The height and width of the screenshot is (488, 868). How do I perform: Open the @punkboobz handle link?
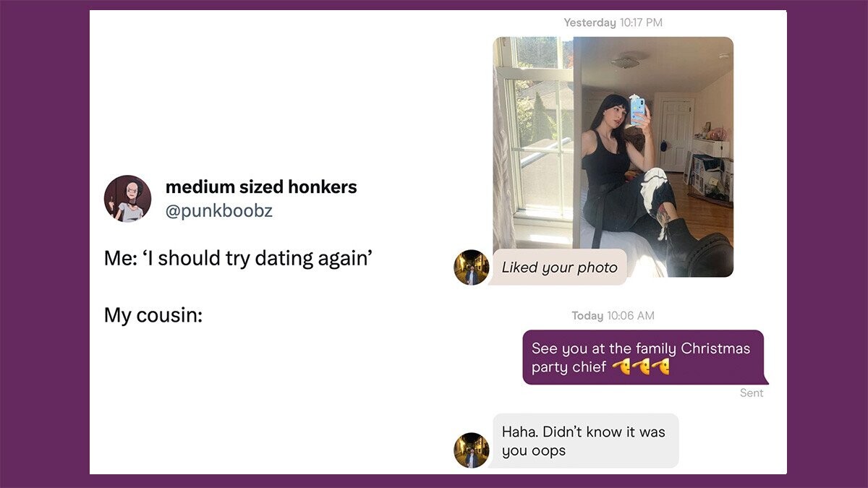219,211
